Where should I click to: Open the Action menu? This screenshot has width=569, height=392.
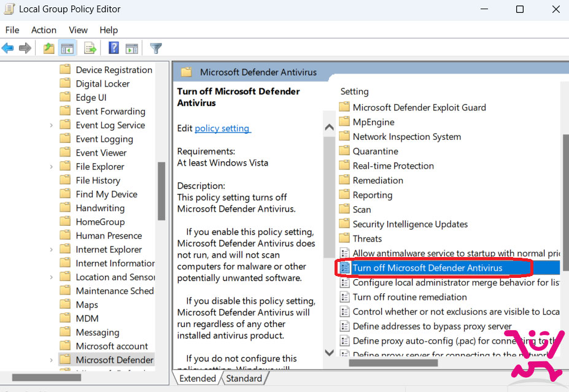pyautogui.click(x=44, y=29)
